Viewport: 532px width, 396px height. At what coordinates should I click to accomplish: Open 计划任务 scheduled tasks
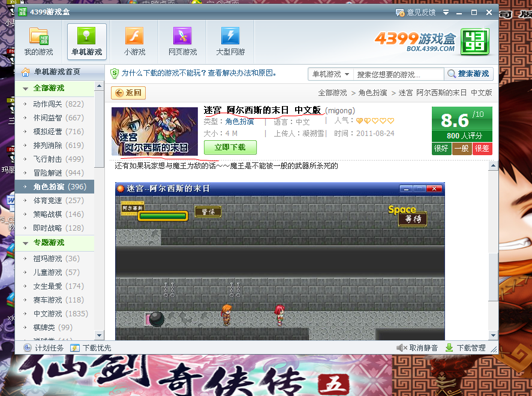(43, 348)
